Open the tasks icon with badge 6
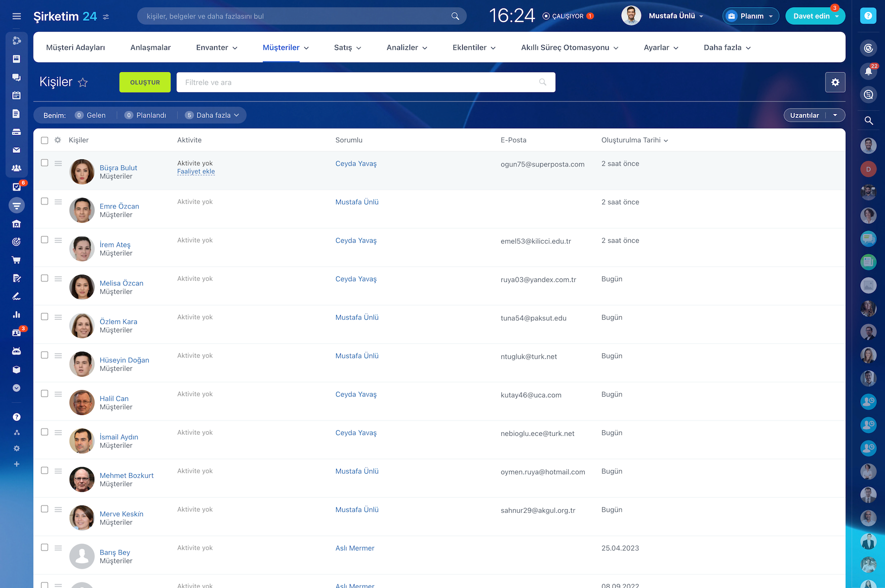This screenshot has width=885, height=588. (x=16, y=187)
